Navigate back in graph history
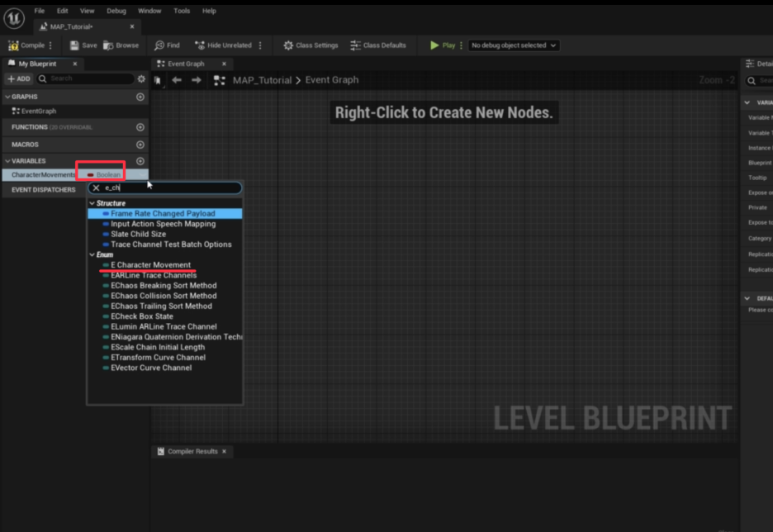This screenshot has height=532, width=773. tap(177, 80)
